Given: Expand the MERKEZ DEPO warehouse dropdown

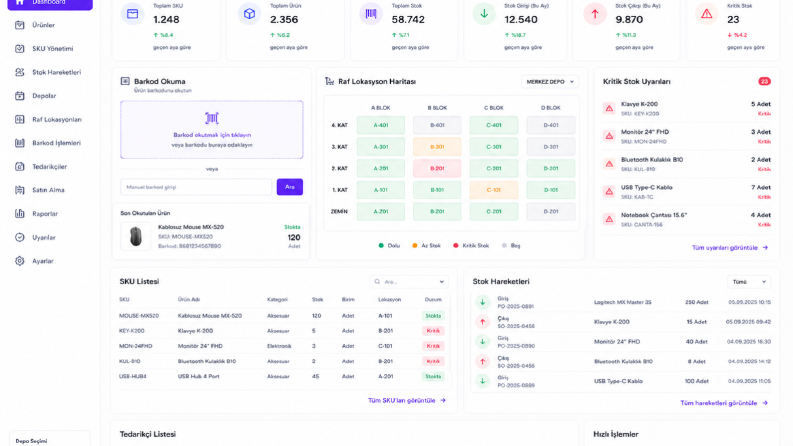Looking at the screenshot, I should coord(550,81).
